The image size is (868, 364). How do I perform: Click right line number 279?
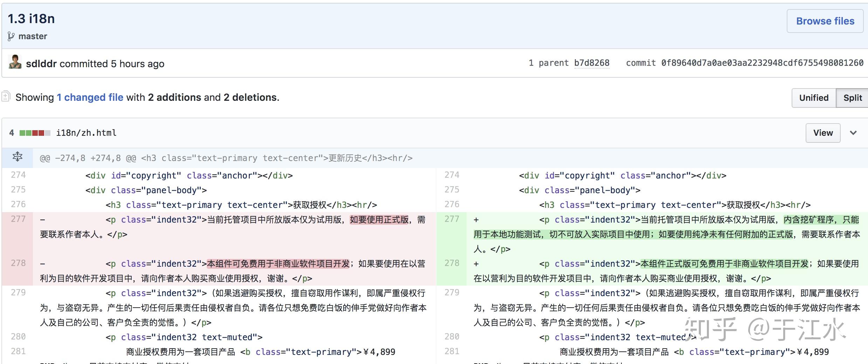tap(452, 293)
